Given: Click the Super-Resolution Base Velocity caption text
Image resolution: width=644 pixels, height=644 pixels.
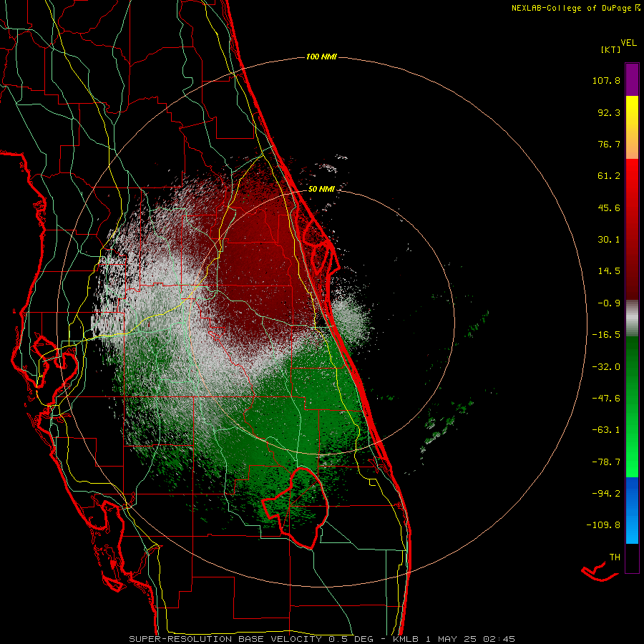Looking at the screenshot, I should pos(321,639).
